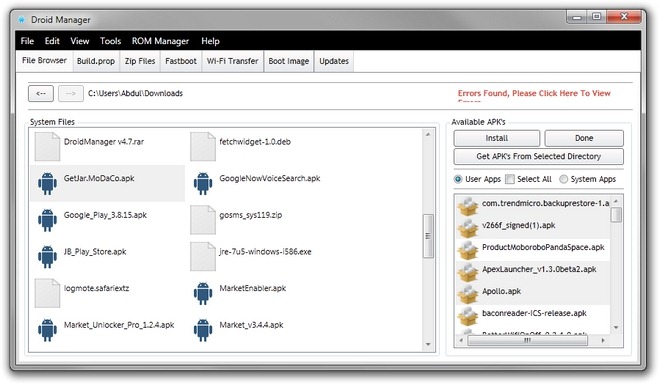Viewport: 660px width, 385px height.
Task: Switch to the Updates tab
Action: pyautogui.click(x=334, y=61)
